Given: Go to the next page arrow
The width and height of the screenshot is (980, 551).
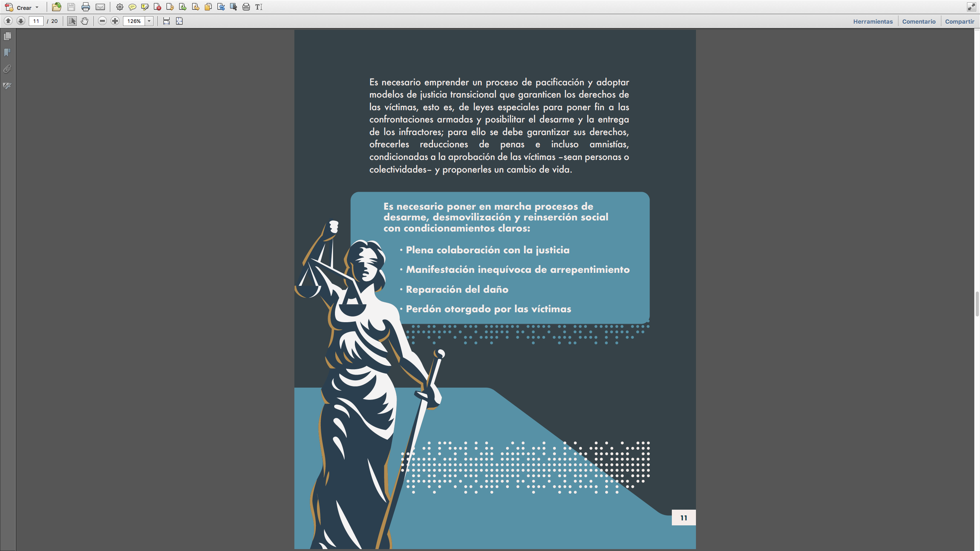Looking at the screenshot, I should point(21,21).
